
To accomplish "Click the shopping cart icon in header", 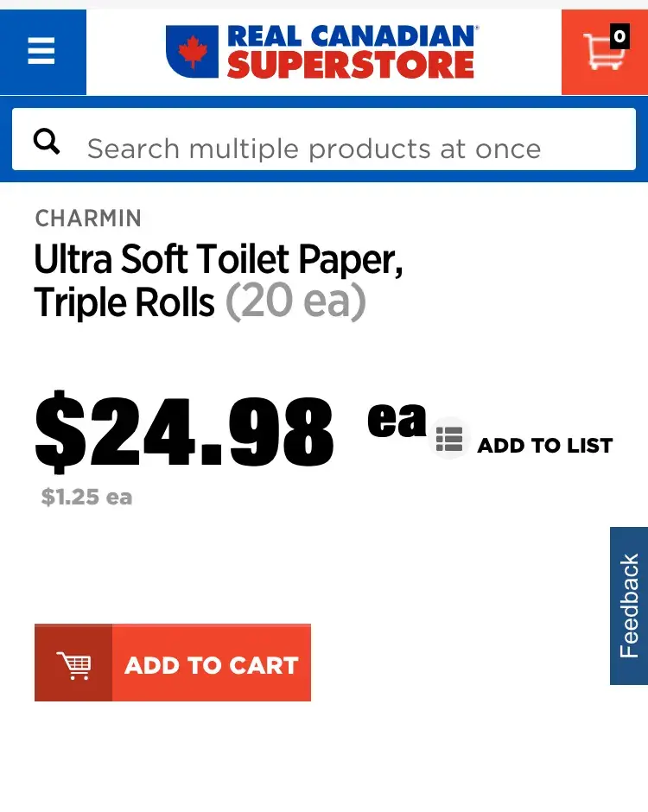I will pyautogui.click(x=602, y=53).
